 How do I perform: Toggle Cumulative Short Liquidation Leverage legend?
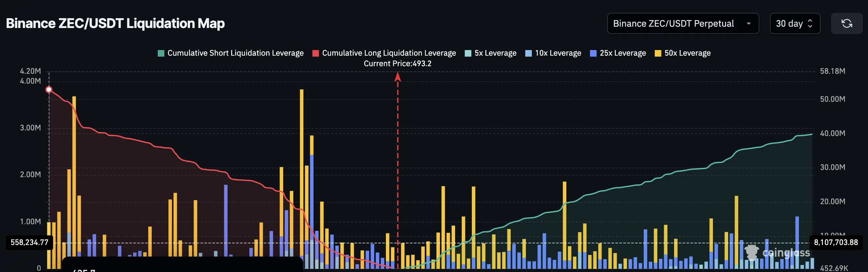pyautogui.click(x=231, y=53)
